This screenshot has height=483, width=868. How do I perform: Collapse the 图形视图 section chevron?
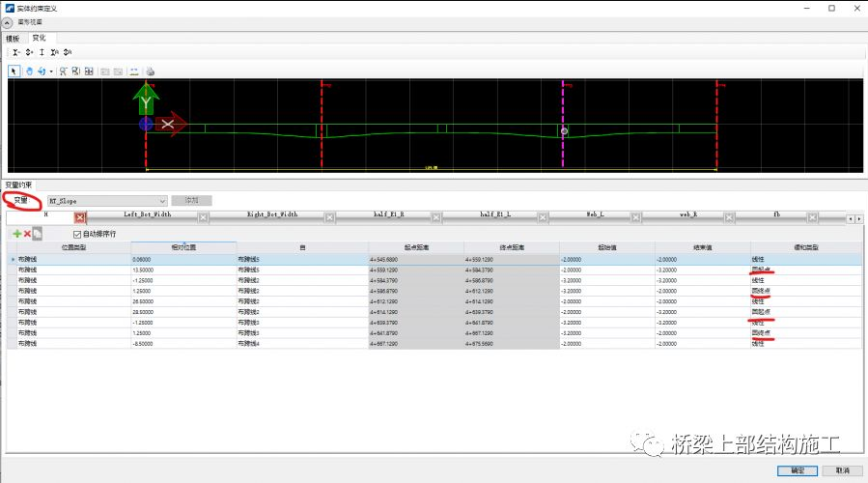coord(7,23)
